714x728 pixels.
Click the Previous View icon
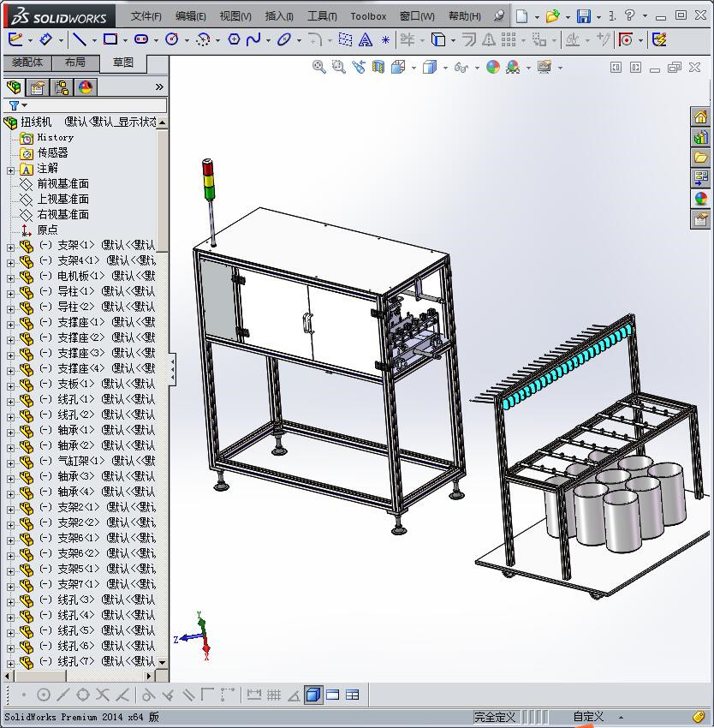tap(359, 67)
